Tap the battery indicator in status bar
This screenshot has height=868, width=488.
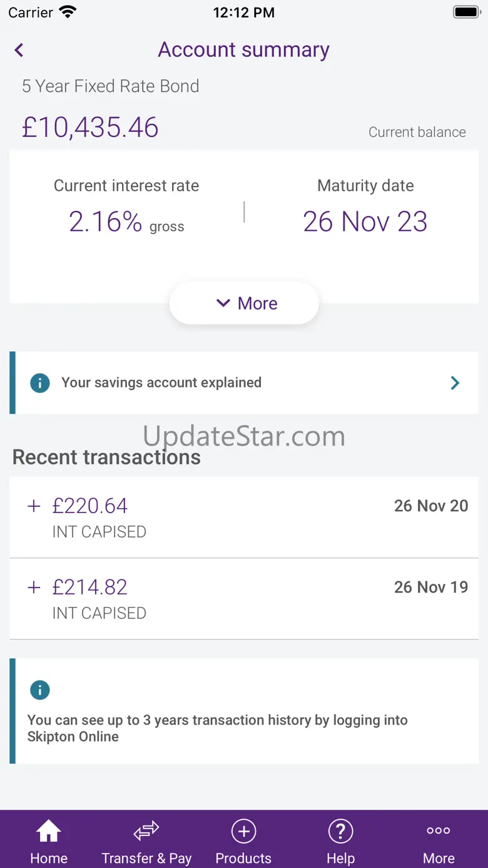click(466, 12)
